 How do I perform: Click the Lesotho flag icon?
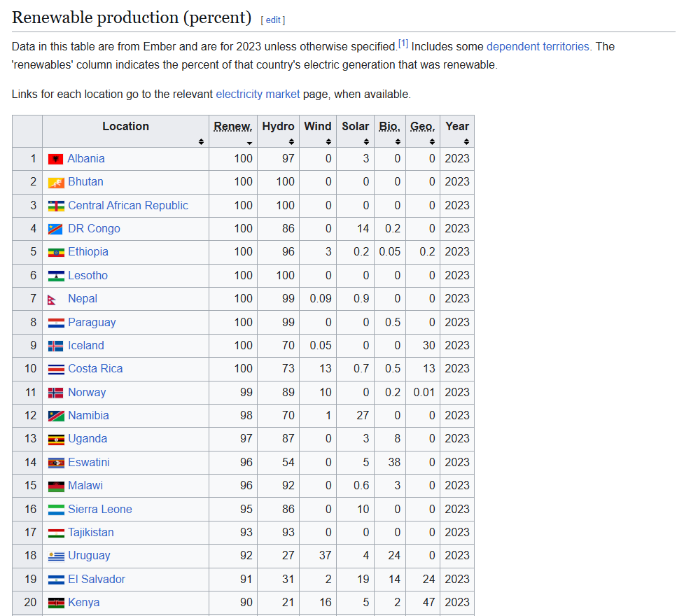pyautogui.click(x=56, y=276)
